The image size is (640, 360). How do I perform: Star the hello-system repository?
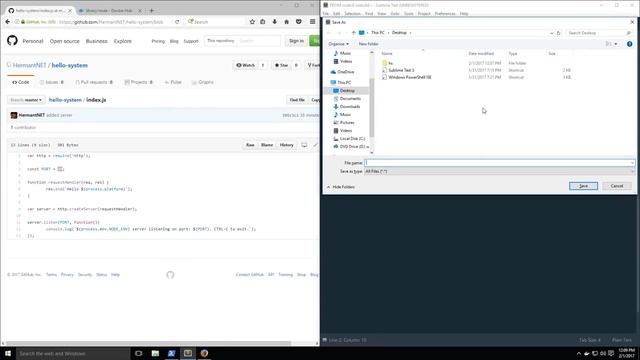tap(282, 65)
